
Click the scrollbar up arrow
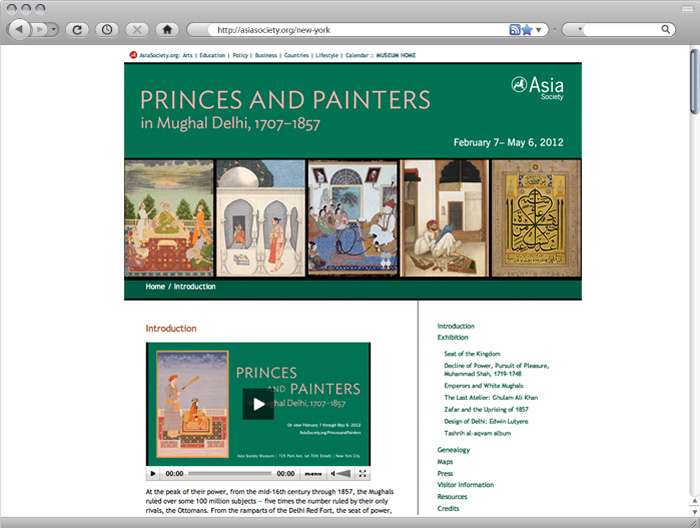point(695,501)
